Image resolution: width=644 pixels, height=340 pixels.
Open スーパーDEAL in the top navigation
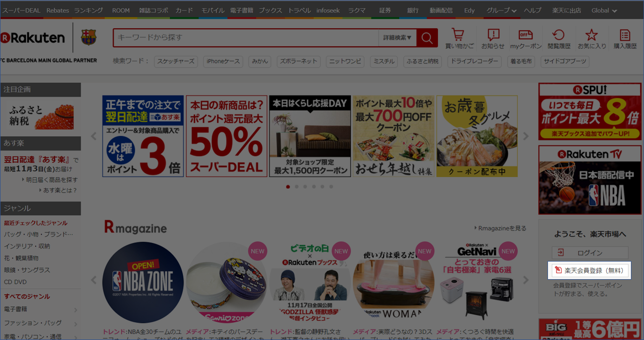22,11
